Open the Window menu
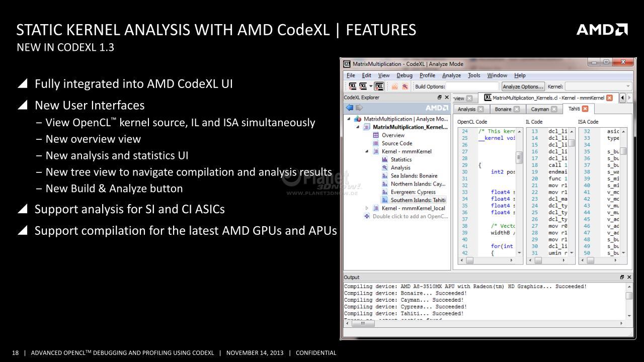Viewport: 644px width, 362px height. [x=497, y=75]
